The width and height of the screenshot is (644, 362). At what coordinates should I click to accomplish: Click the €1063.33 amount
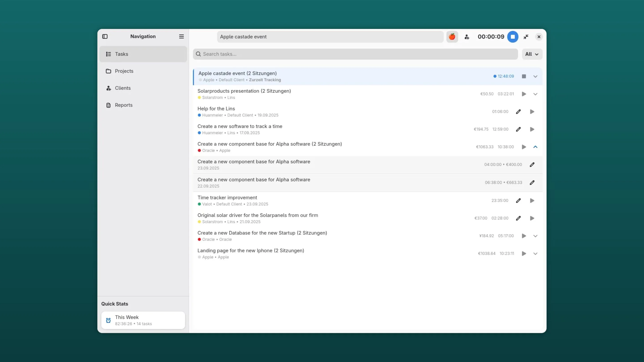(485, 147)
